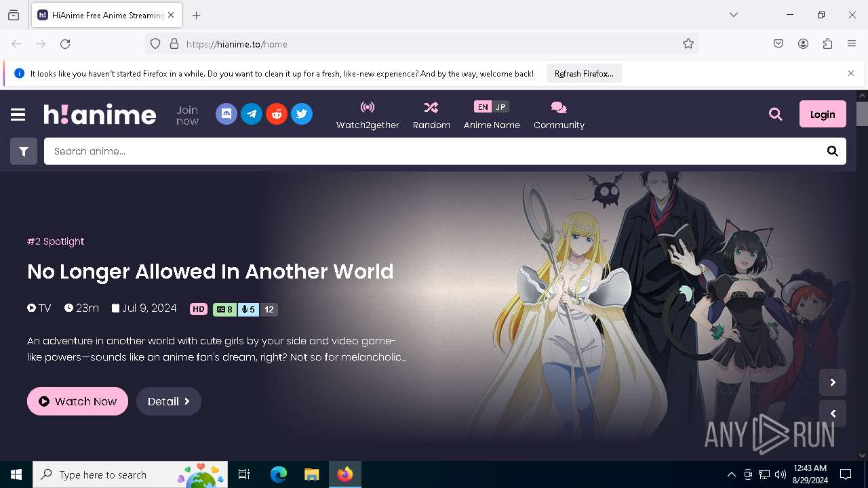Open the search filter button
The width and height of the screenshot is (868, 488).
24,151
